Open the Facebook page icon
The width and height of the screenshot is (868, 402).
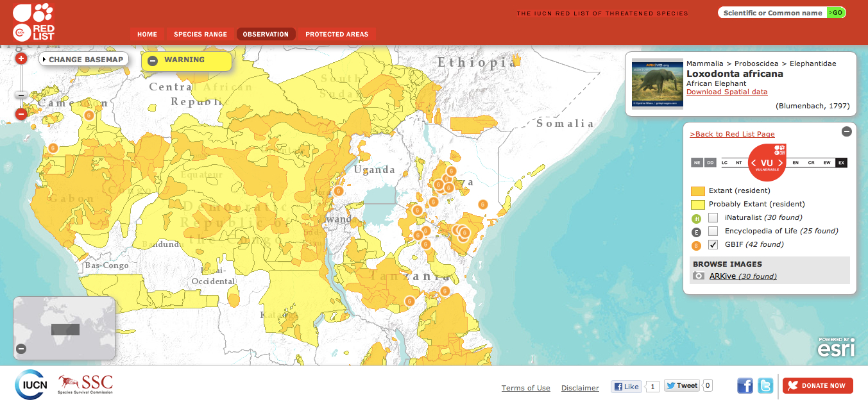(x=745, y=385)
